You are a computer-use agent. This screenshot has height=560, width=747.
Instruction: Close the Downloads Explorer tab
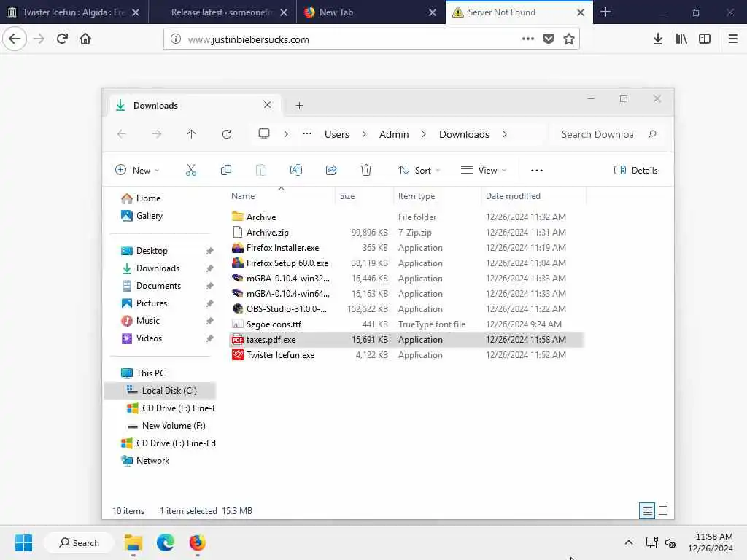(267, 105)
